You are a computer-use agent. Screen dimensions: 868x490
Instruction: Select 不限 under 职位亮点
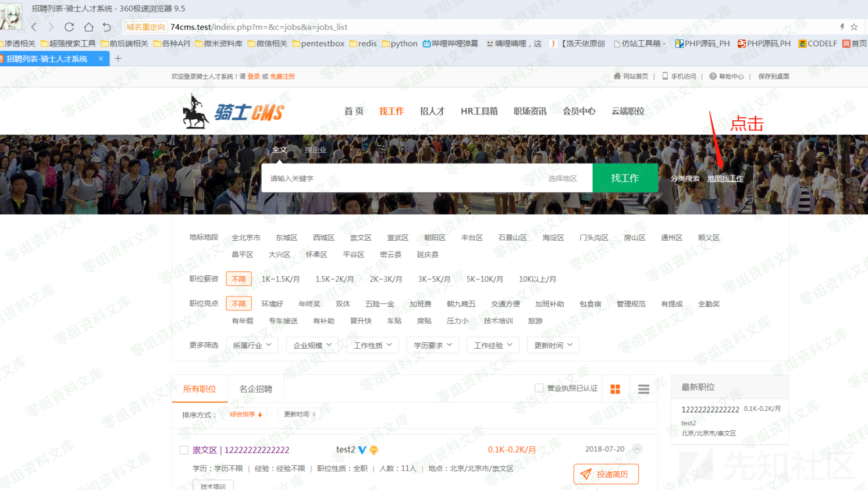[x=239, y=303]
